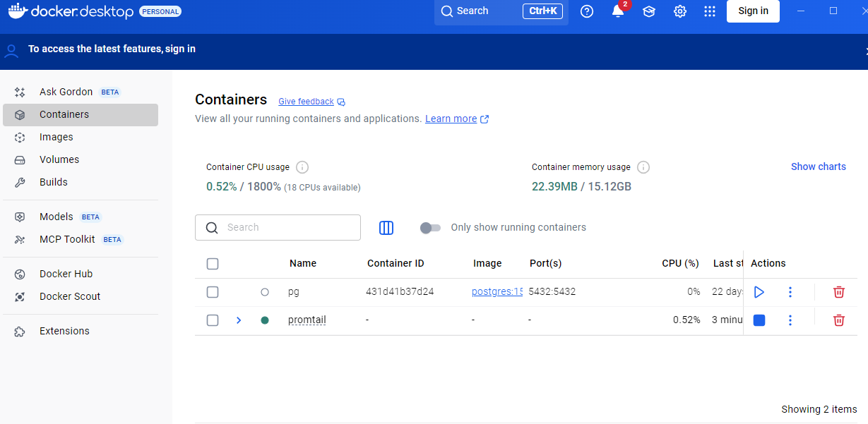Open the apps grid icon
The image size is (868, 424).
pos(710,11)
